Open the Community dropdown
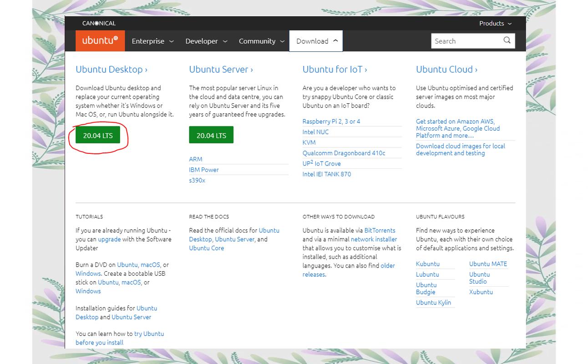This screenshot has height=364, width=588. click(257, 41)
